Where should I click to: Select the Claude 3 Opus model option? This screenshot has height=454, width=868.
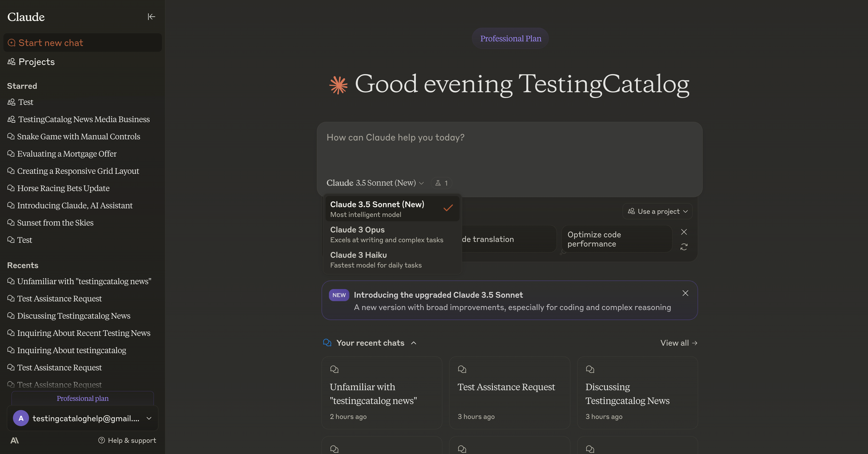click(392, 234)
